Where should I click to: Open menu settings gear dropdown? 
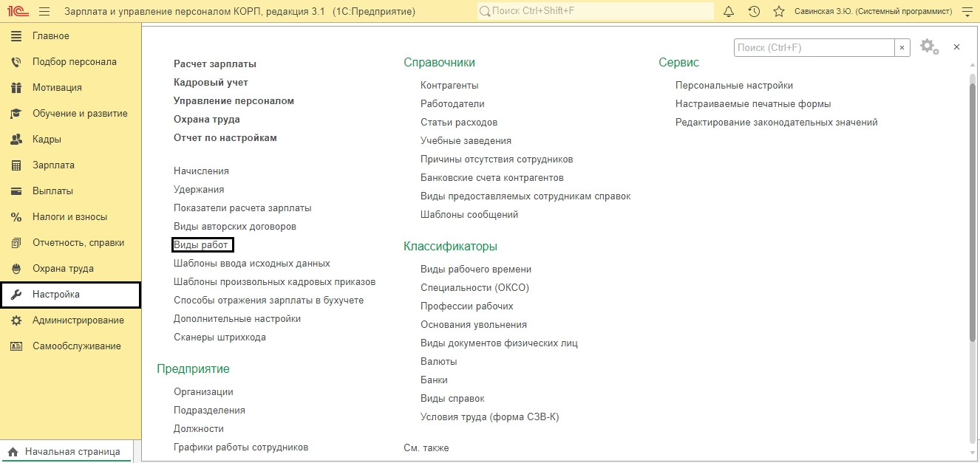click(x=929, y=47)
